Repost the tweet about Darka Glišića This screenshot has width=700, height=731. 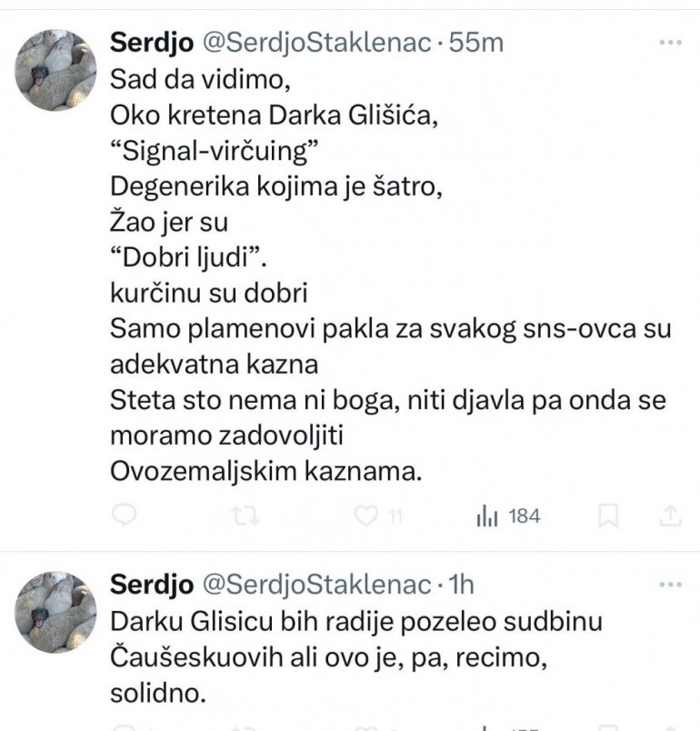245,516
